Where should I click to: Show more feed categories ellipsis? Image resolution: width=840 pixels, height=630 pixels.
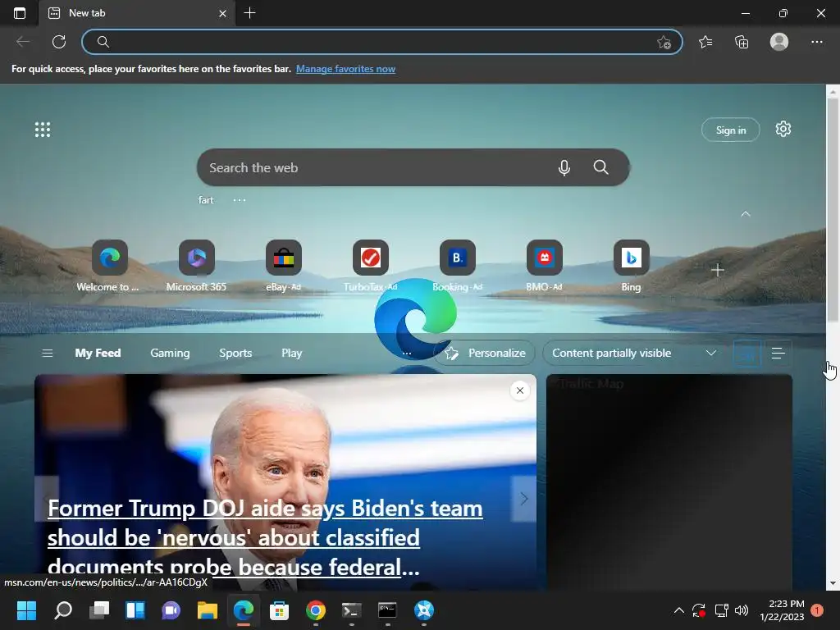click(x=407, y=353)
